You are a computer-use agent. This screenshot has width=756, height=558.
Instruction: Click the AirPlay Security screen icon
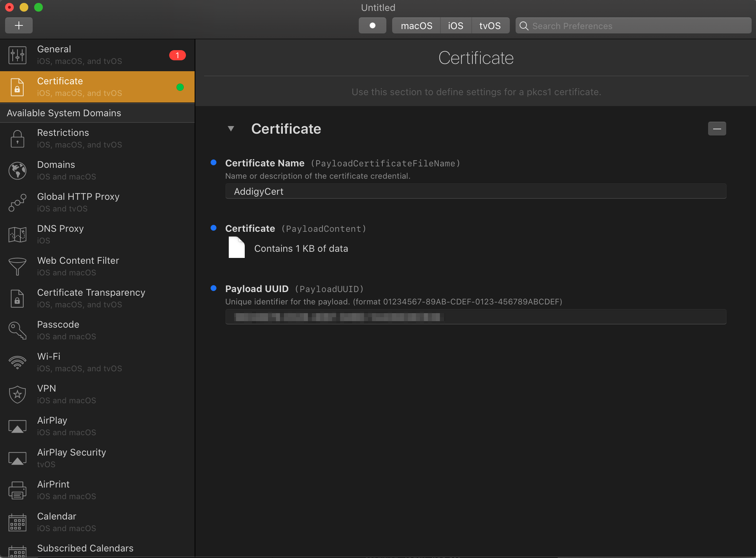17,458
